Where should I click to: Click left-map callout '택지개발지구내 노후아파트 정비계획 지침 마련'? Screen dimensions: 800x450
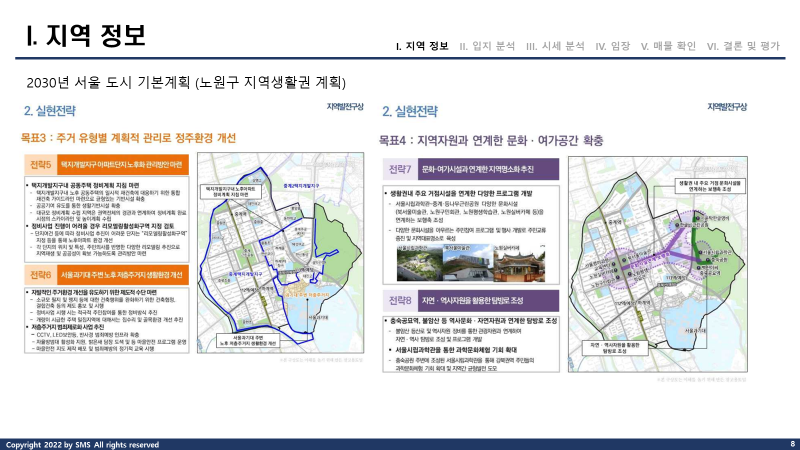pos(231,192)
